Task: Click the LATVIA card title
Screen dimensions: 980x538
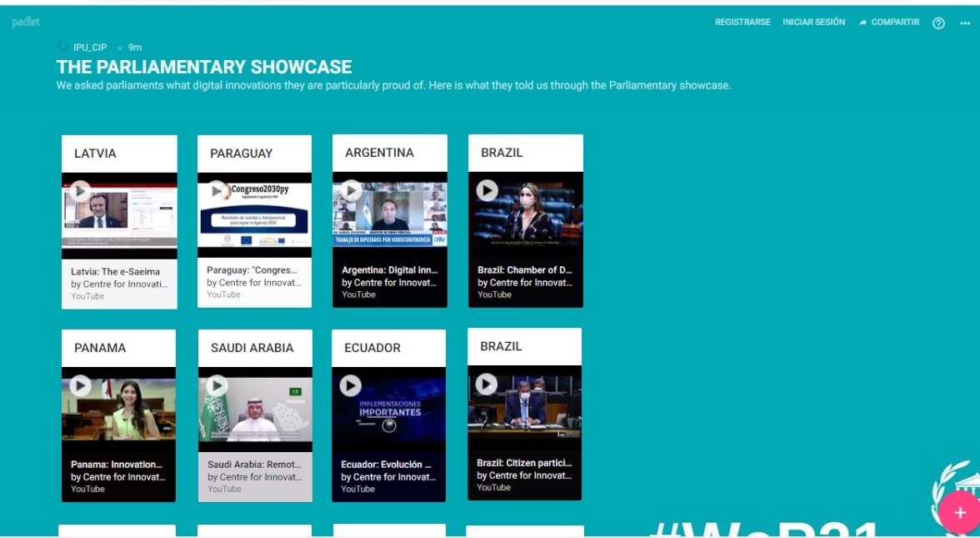Action: [x=95, y=153]
